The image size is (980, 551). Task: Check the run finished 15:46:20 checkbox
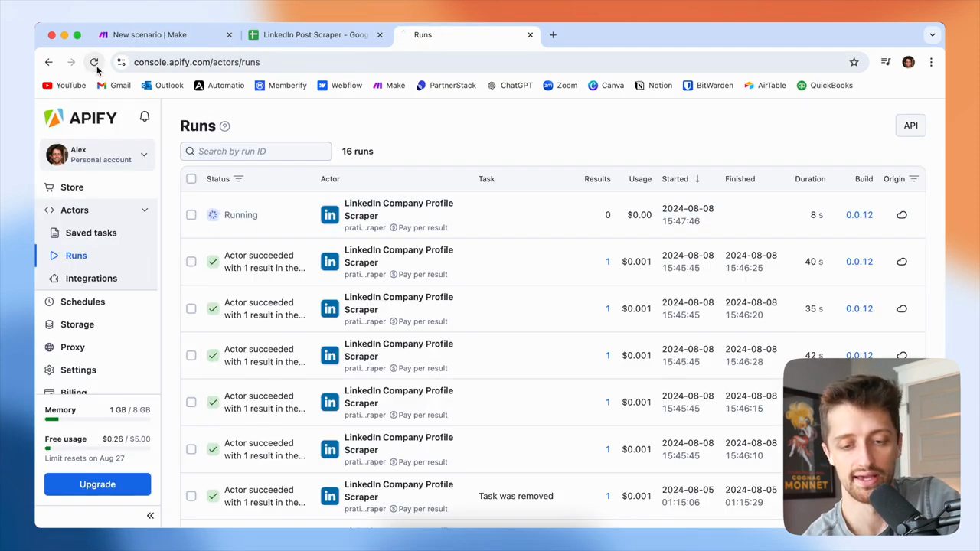(191, 308)
